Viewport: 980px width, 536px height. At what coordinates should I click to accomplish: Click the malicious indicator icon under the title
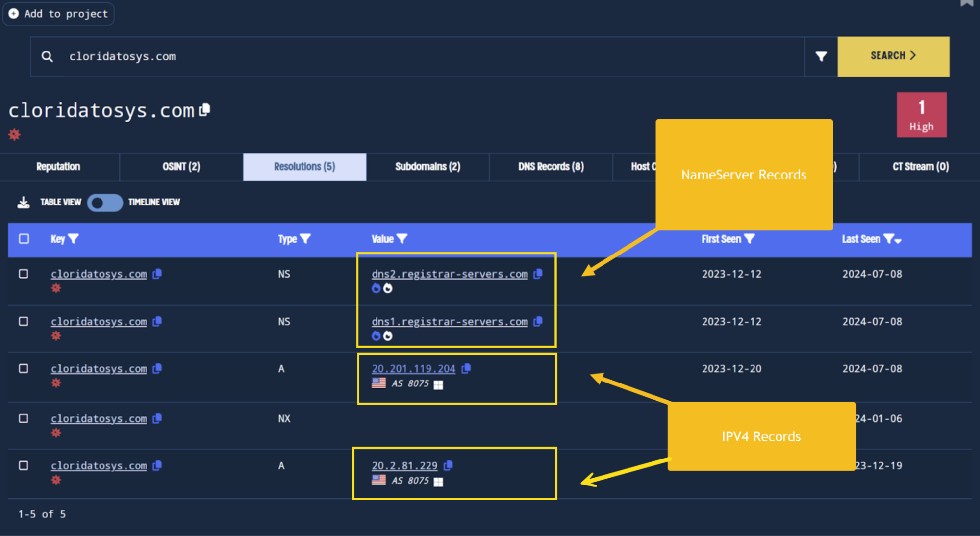point(15,134)
